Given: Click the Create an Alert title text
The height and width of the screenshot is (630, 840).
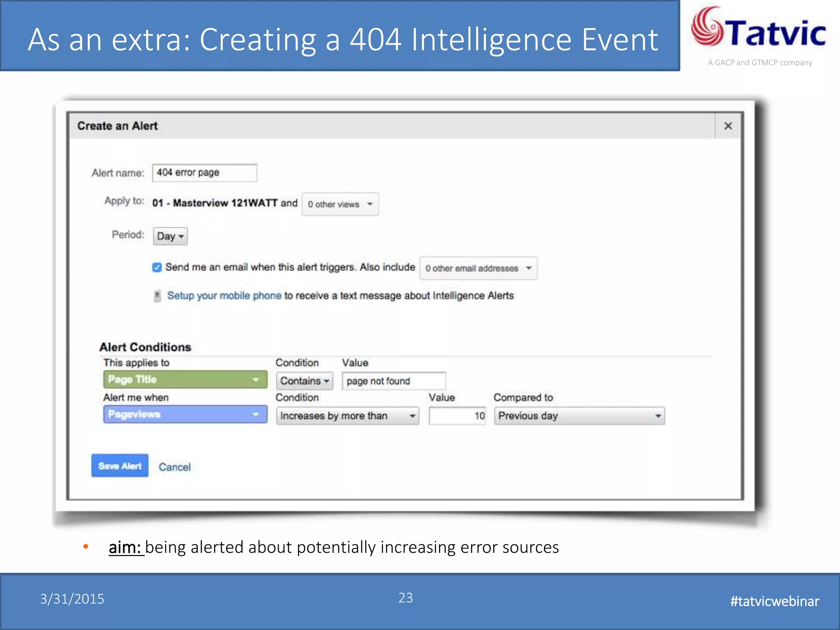Looking at the screenshot, I should (x=117, y=126).
